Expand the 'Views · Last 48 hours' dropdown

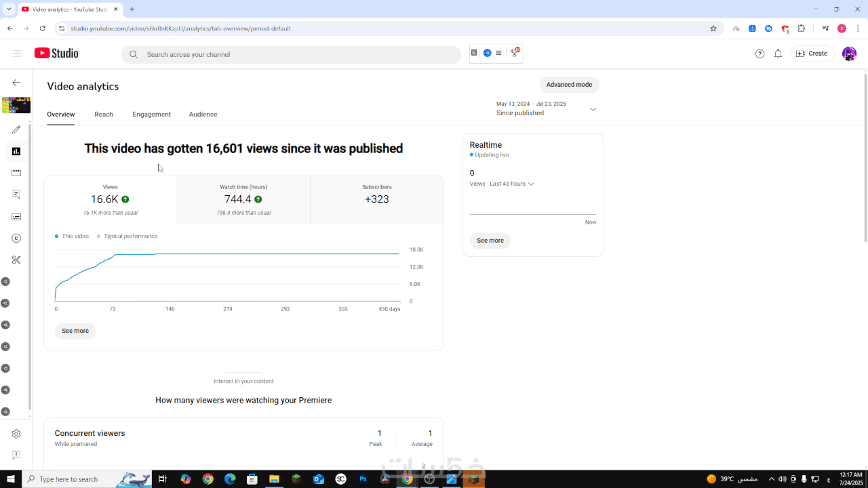click(x=502, y=184)
